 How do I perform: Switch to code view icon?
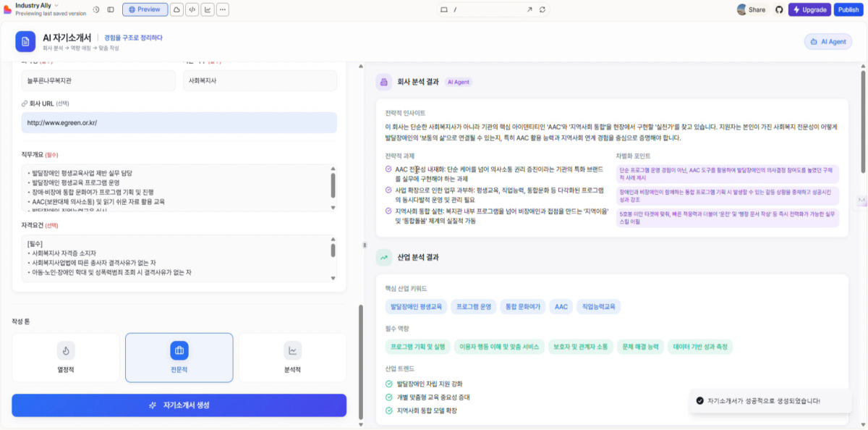click(x=192, y=9)
